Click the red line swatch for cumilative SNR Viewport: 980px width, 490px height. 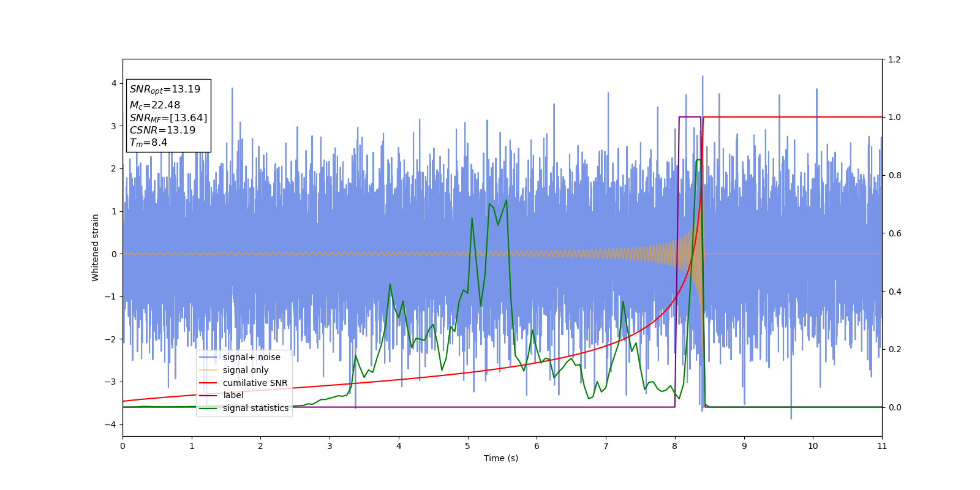point(208,383)
